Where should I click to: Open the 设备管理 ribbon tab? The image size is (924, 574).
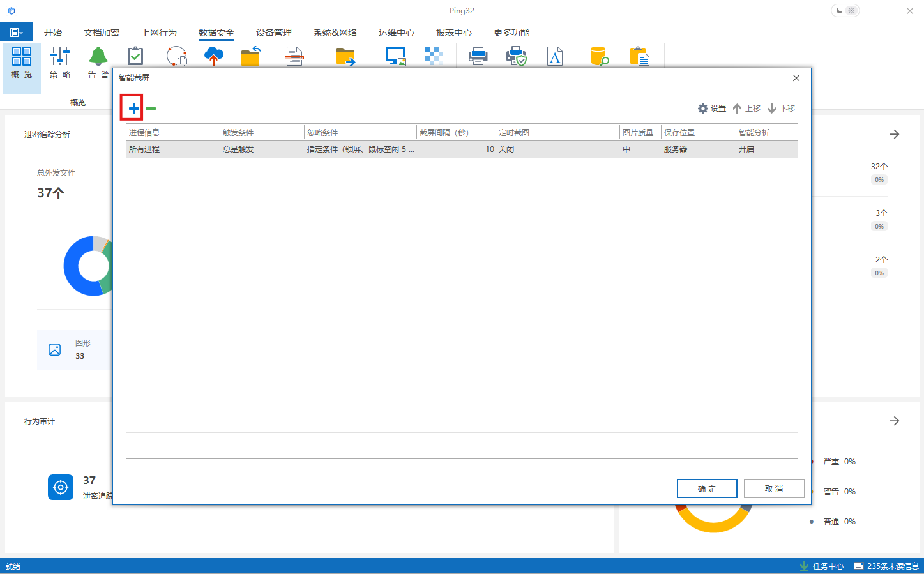pos(274,33)
